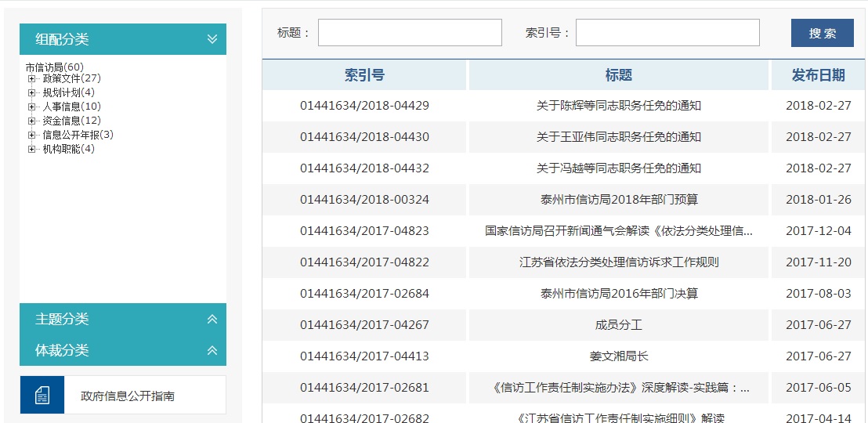Select the 机构职能(4) category label
Screen dimensions: 868x423
click(x=69, y=149)
